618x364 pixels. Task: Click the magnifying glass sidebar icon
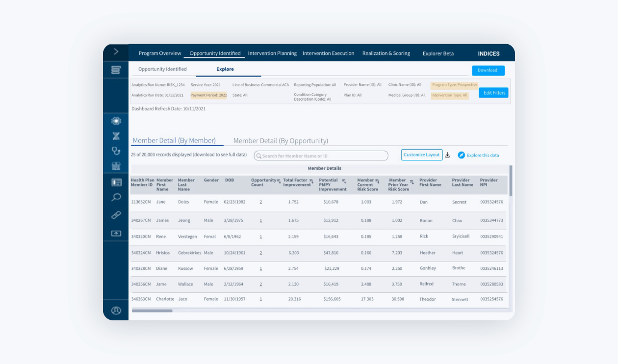116,198
